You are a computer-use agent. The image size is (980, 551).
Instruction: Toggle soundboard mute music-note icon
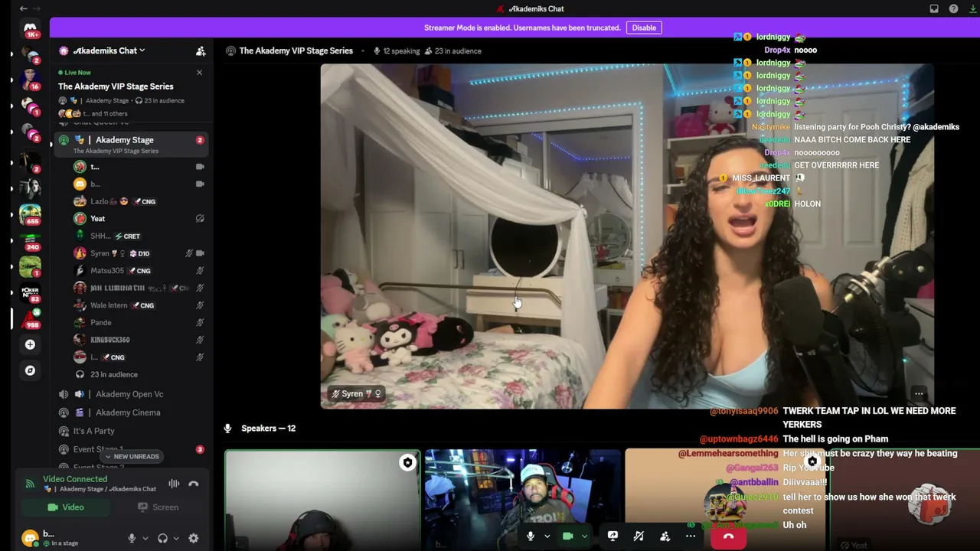[639, 536]
